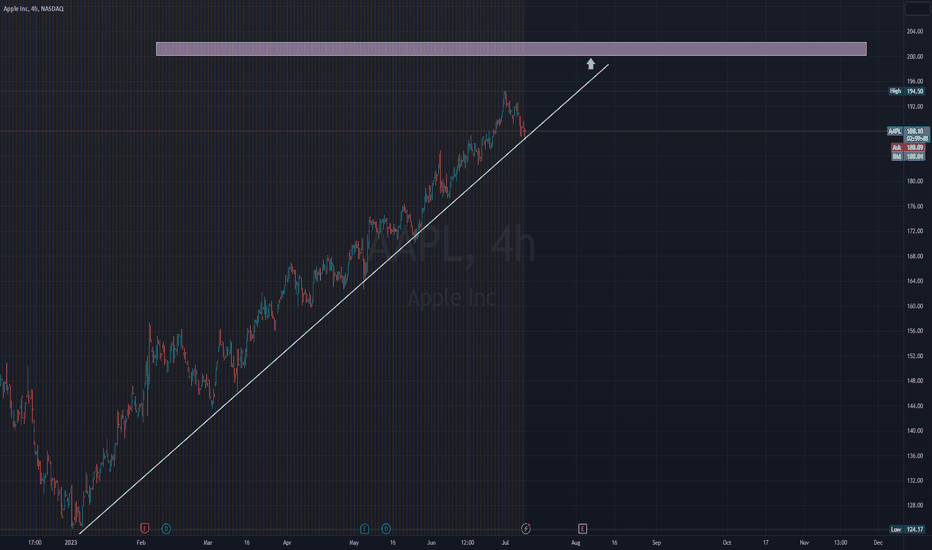This screenshot has width=932, height=550.
Task: Select the purple resistance zone rectangle
Action: [x=511, y=49]
